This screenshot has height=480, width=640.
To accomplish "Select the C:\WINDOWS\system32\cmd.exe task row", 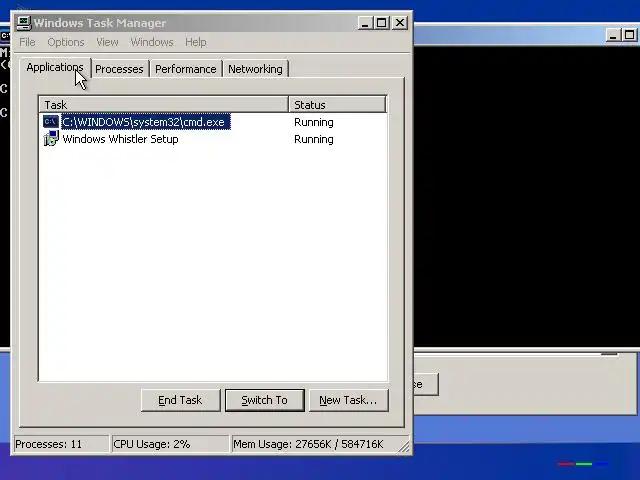I will (x=213, y=122).
